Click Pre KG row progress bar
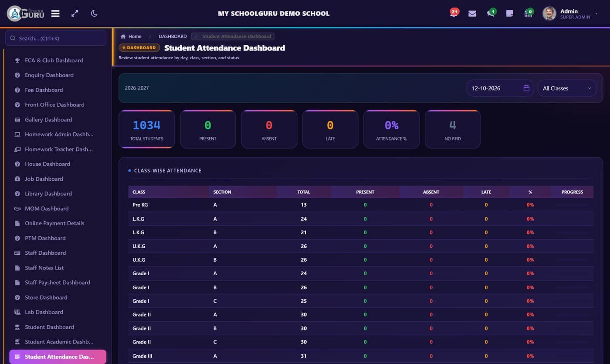Screen dimensions: 610x364 (572, 205)
